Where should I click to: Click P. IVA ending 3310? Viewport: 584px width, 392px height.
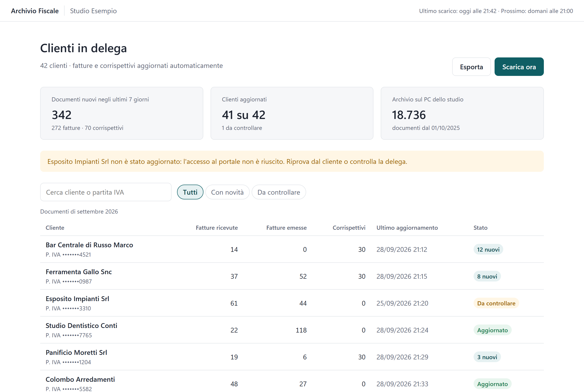pyautogui.click(x=68, y=308)
